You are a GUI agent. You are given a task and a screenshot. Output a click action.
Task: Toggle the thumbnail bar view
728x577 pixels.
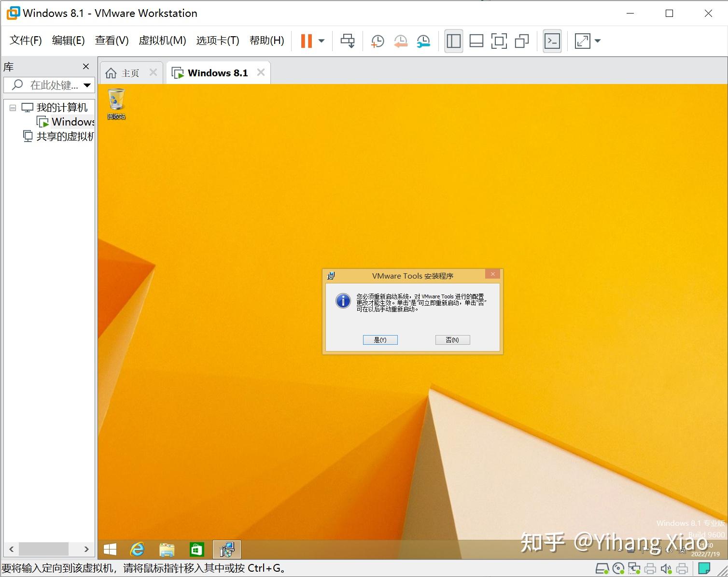coord(476,41)
